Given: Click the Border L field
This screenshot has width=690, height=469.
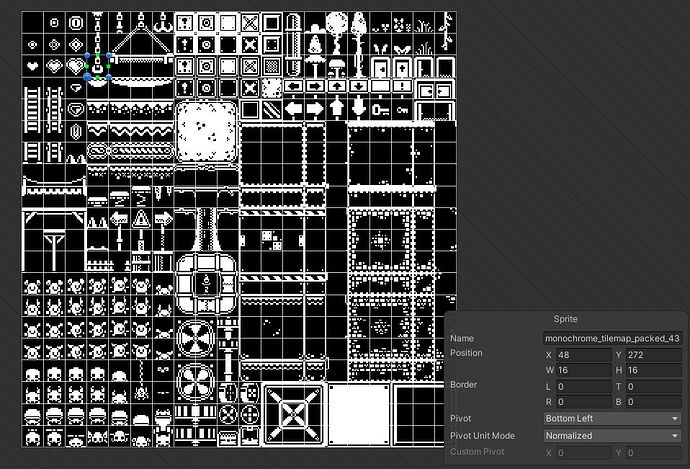Looking at the screenshot, I should point(584,387).
